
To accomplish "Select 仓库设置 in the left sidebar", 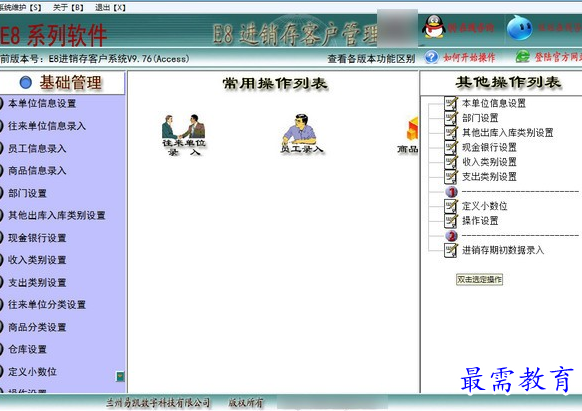I will [x=27, y=349].
